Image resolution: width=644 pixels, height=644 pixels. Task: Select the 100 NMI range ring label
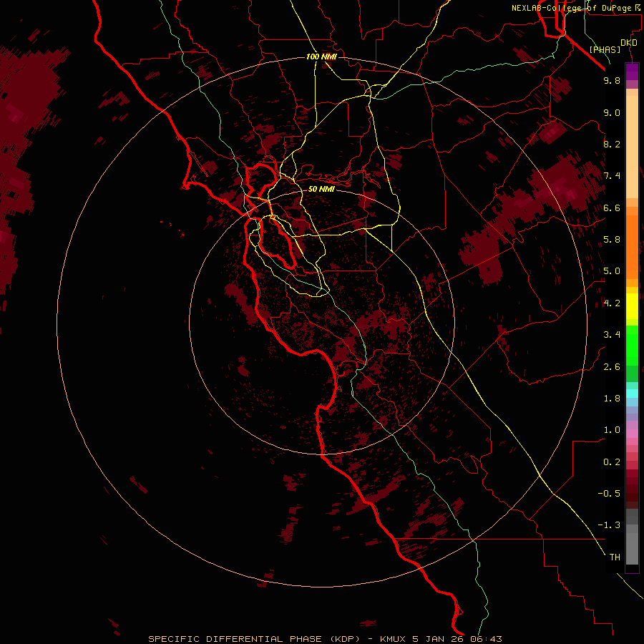(x=321, y=57)
